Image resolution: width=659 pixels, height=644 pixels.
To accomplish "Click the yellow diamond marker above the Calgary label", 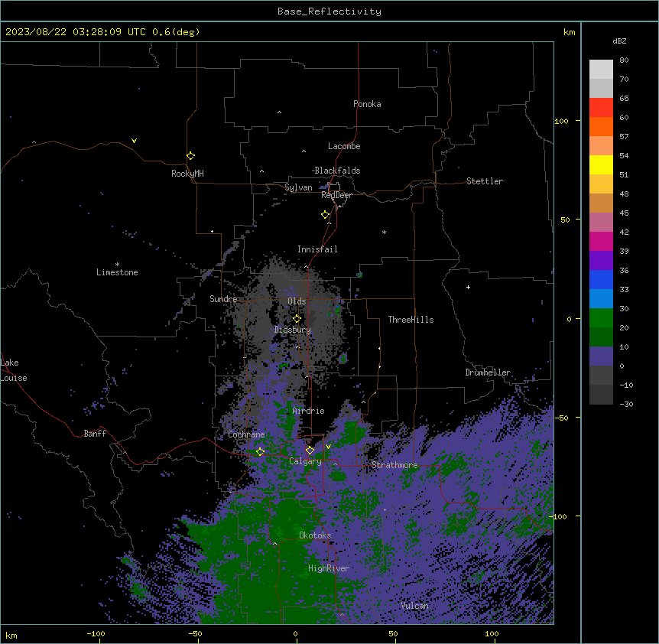I will 310,450.
